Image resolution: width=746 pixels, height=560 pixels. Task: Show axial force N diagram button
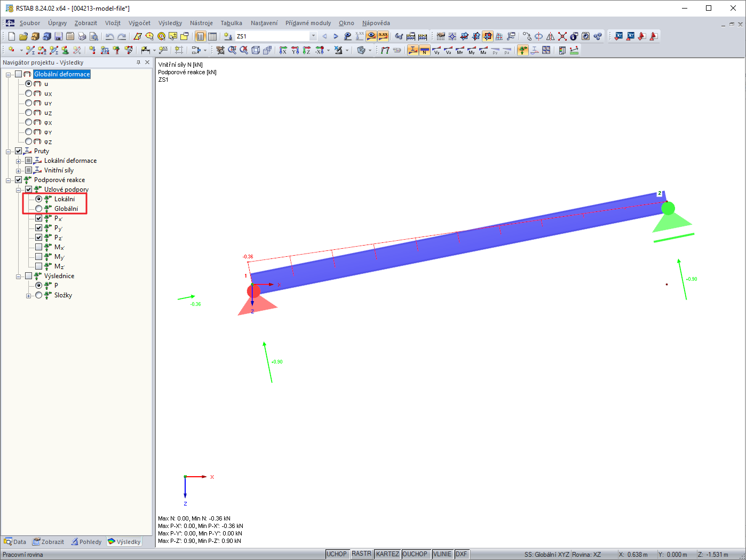click(x=424, y=50)
